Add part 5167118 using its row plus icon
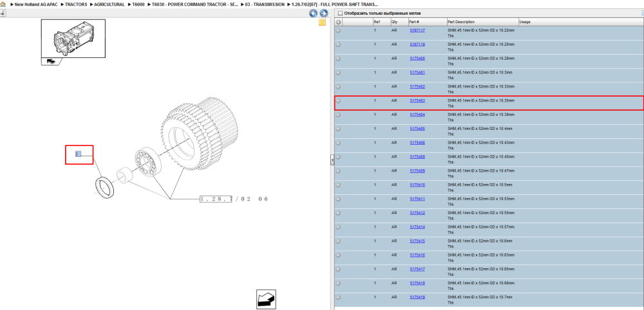Screen dimensions: 644x310 (x=339, y=44)
